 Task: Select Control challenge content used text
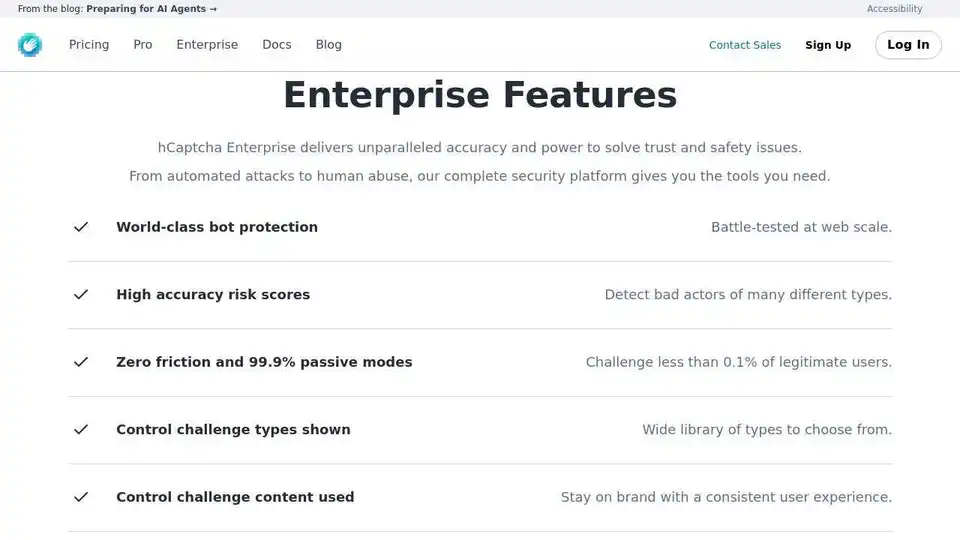coord(235,497)
